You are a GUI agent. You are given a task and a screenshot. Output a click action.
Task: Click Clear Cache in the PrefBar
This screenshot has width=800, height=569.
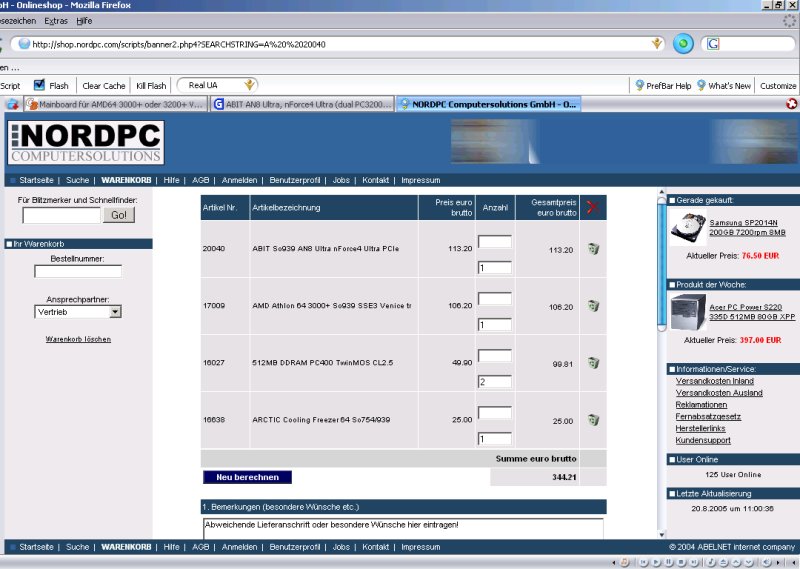(x=104, y=86)
